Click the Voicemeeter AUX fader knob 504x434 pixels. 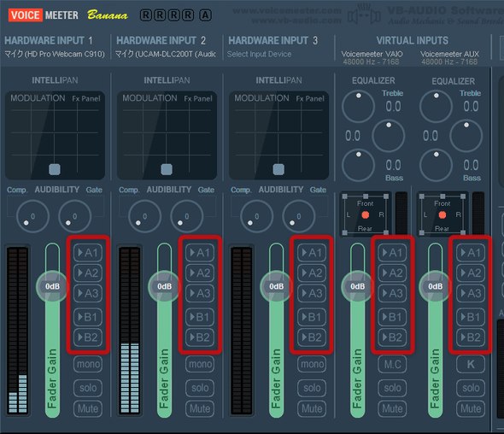coord(435,286)
